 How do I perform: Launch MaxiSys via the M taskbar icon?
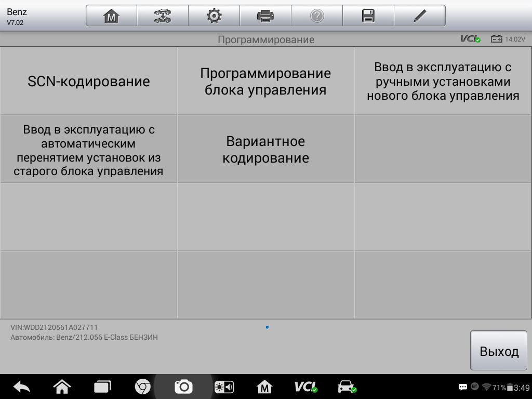pos(266,387)
